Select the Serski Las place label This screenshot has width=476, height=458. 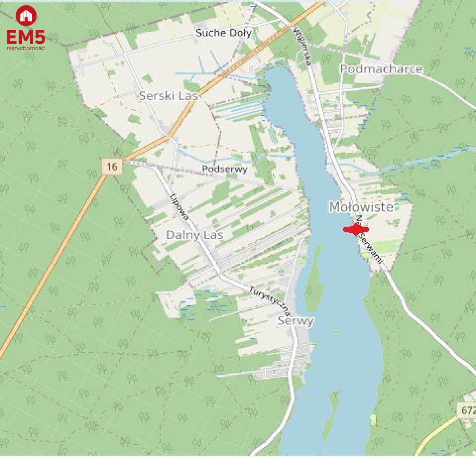coord(168,96)
